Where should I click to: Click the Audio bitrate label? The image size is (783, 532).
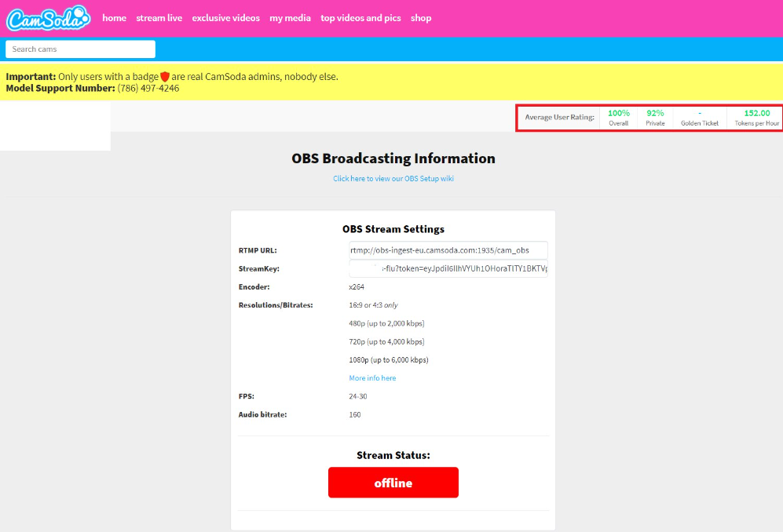click(262, 415)
